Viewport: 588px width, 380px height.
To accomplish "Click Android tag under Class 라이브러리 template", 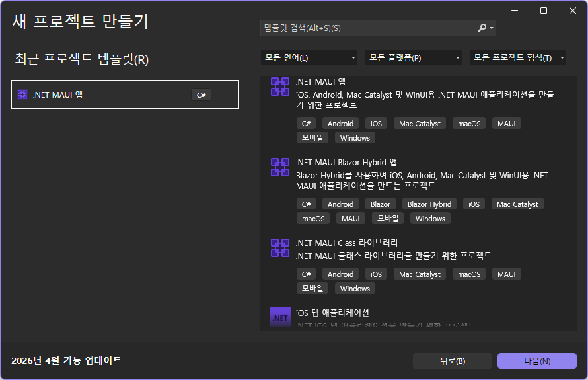I will (x=340, y=274).
